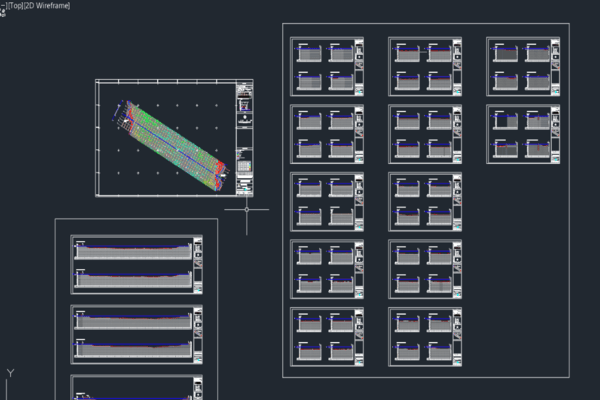Open the [Top] view control menu
This screenshot has height=400, width=600.
(15, 6)
